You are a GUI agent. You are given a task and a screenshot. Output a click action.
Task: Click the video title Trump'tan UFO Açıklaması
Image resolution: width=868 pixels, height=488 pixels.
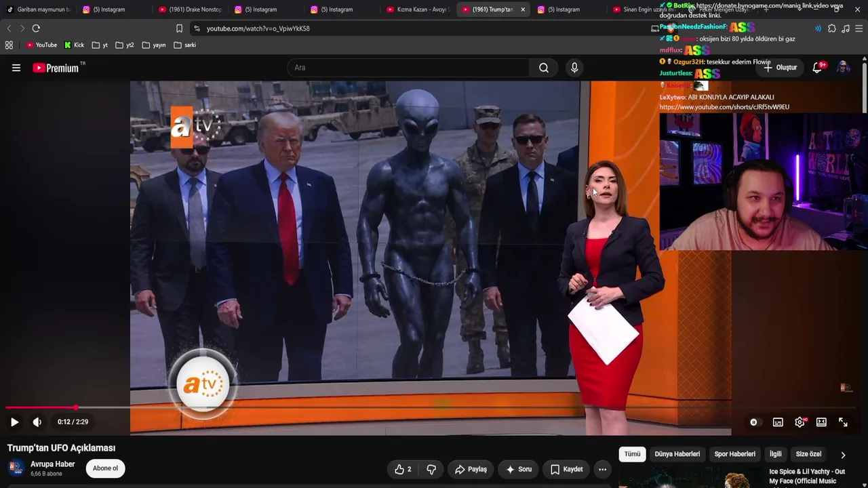click(x=61, y=448)
